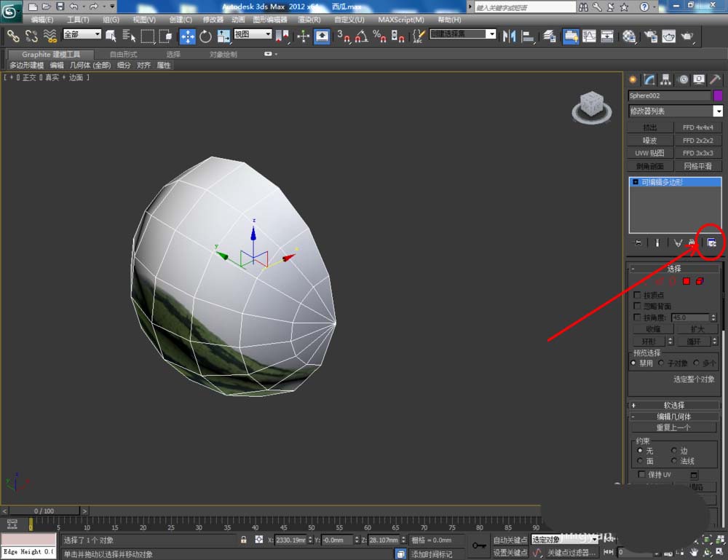Click the Configure Modifier Sets icon

pyautogui.click(x=711, y=243)
